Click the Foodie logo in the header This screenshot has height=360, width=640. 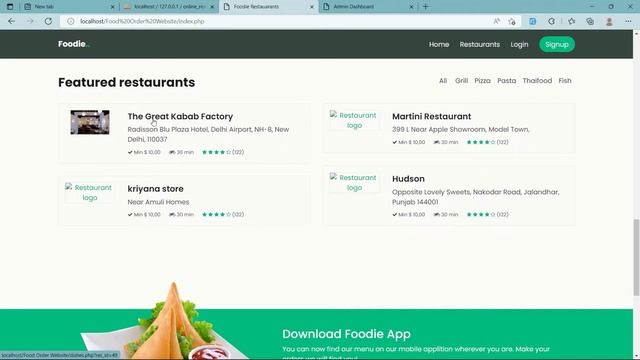(x=73, y=44)
